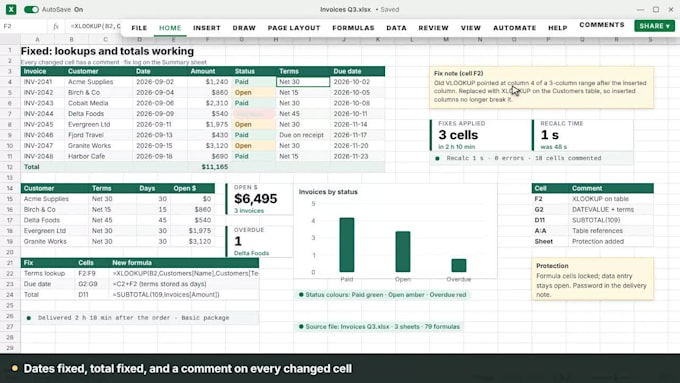Select the date cell 2026-09-04
The image size is (680, 383).
tap(160, 92)
